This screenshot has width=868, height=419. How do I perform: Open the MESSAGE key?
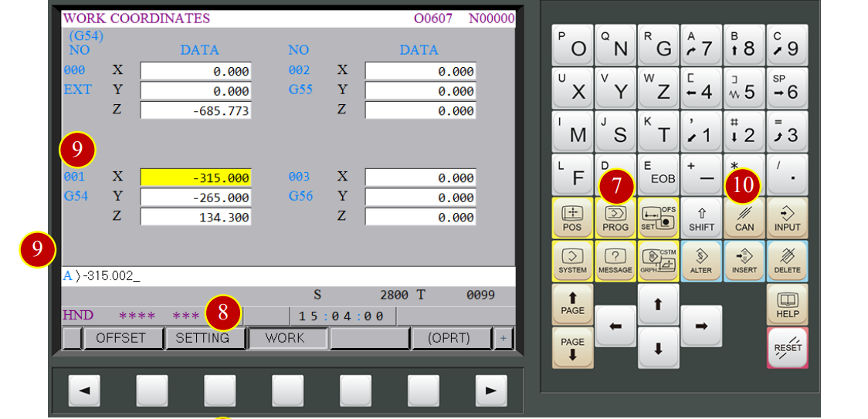[x=615, y=261]
